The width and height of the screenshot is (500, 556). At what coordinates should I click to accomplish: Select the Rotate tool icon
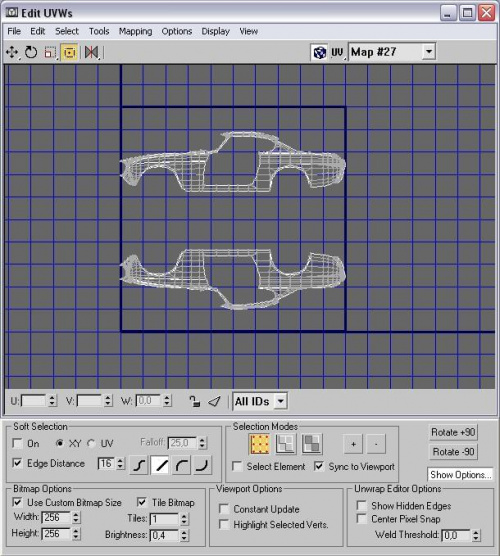[31, 52]
